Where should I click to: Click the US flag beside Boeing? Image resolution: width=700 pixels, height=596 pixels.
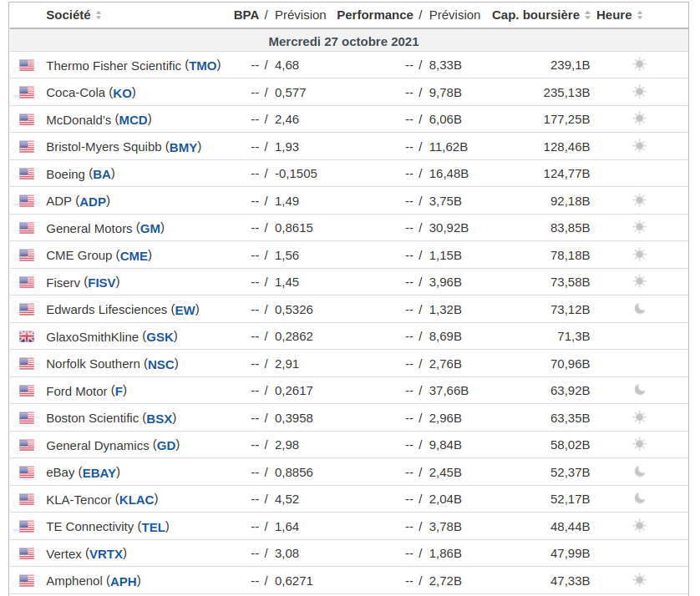[27, 174]
